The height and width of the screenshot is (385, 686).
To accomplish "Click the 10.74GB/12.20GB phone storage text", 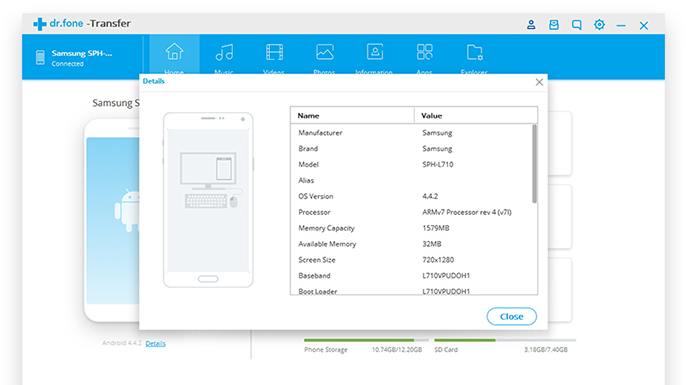I will 397,350.
